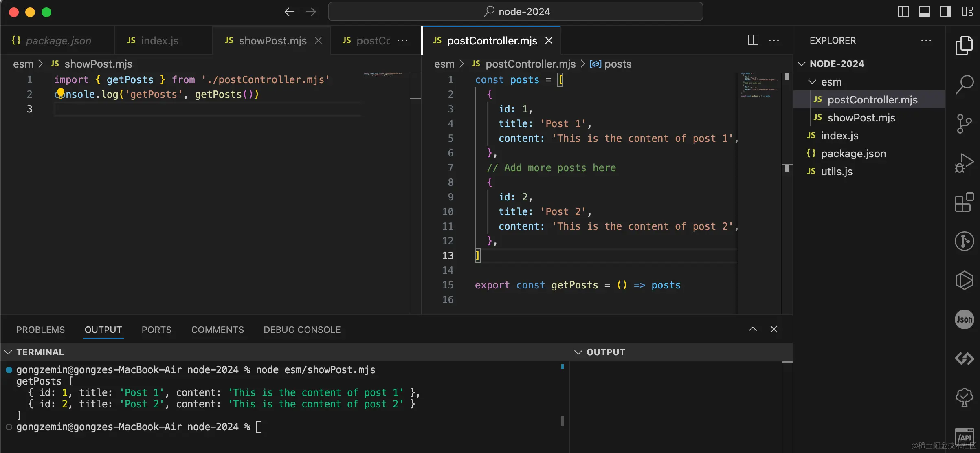Open the Search view icon

(x=964, y=85)
